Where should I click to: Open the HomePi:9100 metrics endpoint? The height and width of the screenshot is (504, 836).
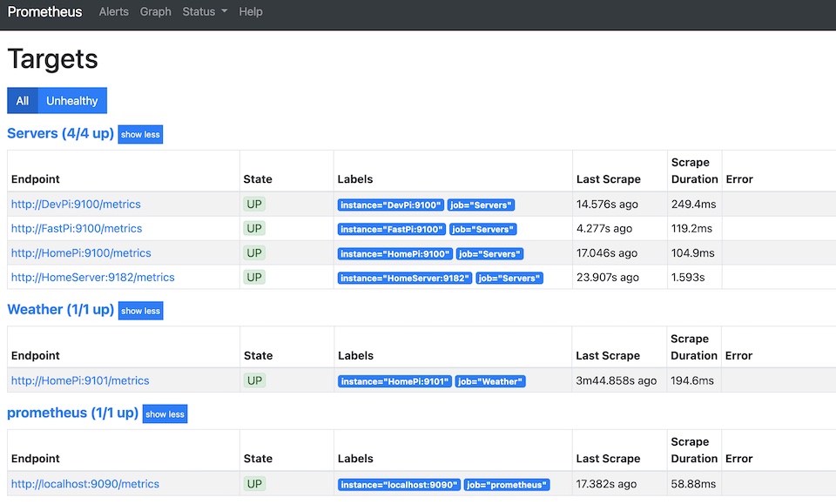(x=81, y=253)
